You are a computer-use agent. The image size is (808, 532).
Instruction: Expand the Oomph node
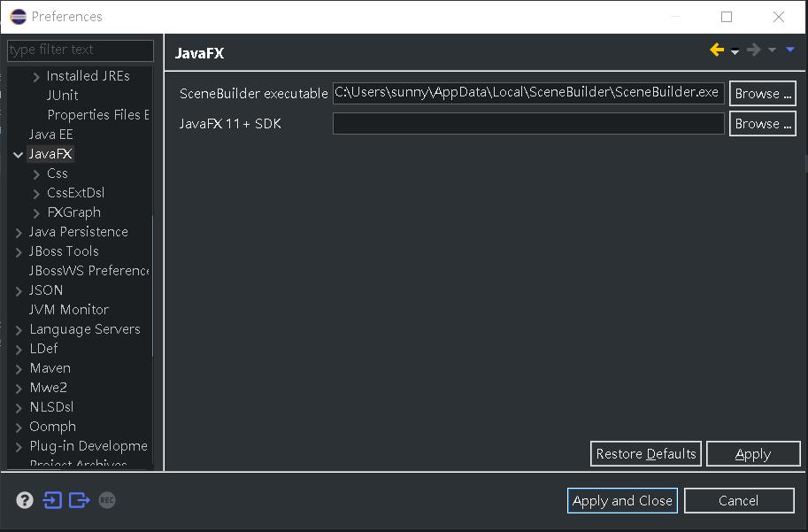click(x=19, y=428)
